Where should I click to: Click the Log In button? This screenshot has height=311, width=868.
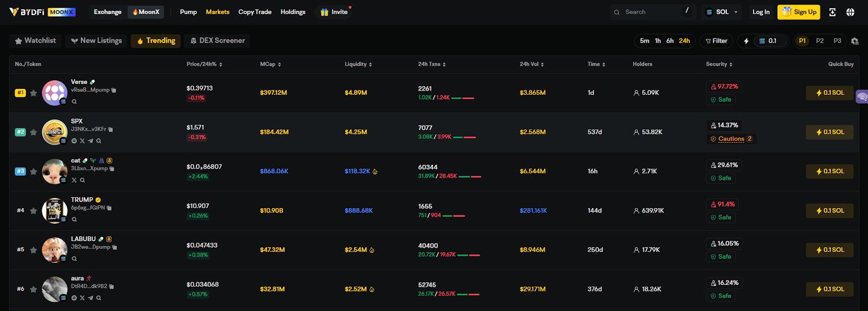coord(761,12)
